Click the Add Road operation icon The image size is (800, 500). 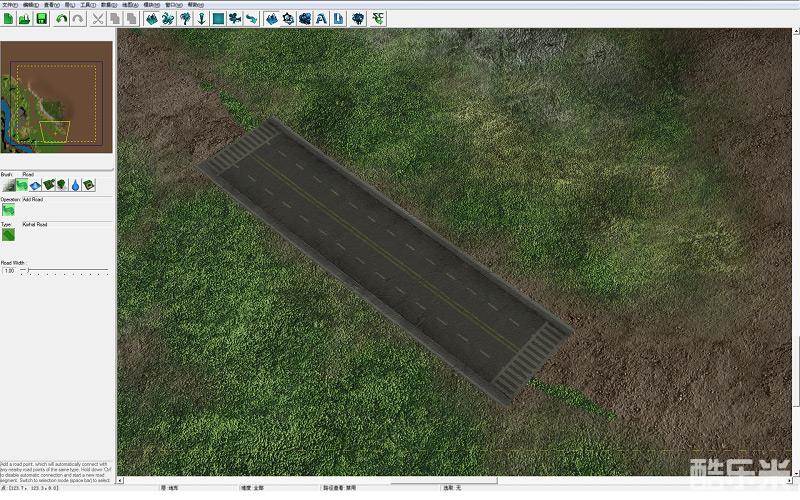tap(8, 210)
